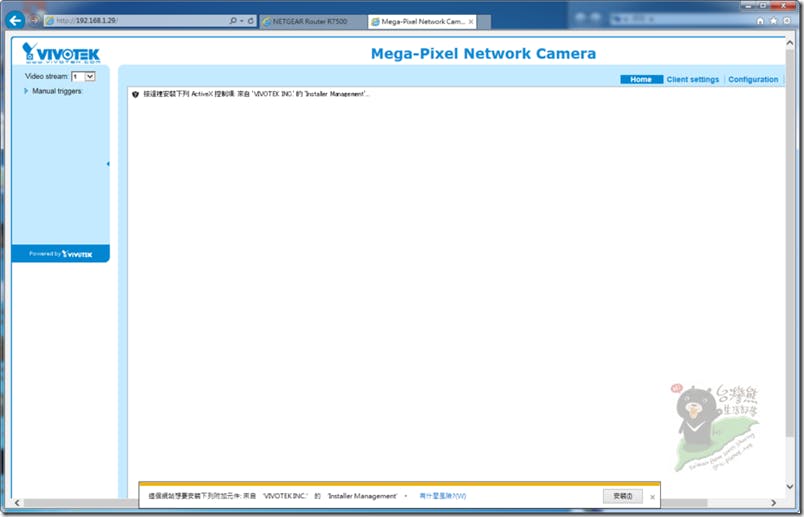Close the Mega-Pixel Network Cam tab

point(471,22)
